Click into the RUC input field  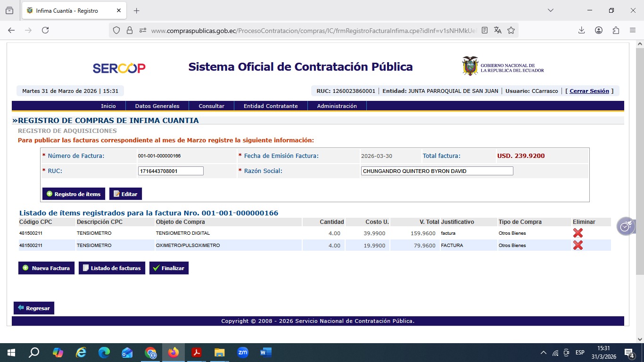point(170,171)
